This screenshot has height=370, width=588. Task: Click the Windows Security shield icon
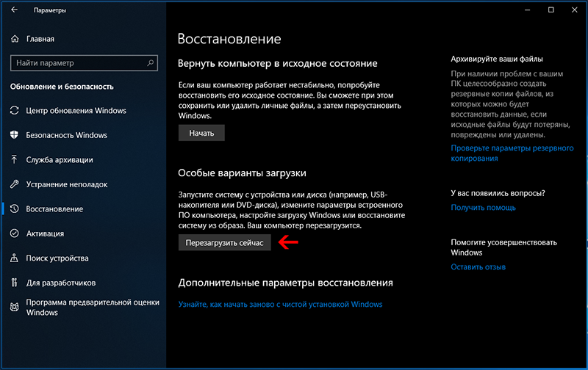click(x=14, y=135)
